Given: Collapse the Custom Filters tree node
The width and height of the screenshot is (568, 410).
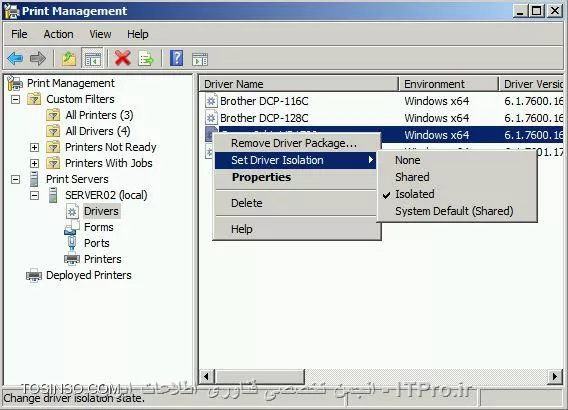Looking at the screenshot, I should click(15, 99).
